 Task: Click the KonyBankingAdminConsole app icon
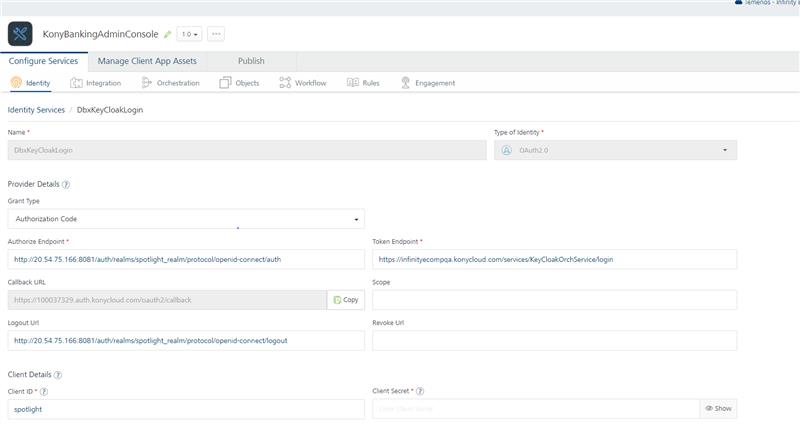[20, 34]
